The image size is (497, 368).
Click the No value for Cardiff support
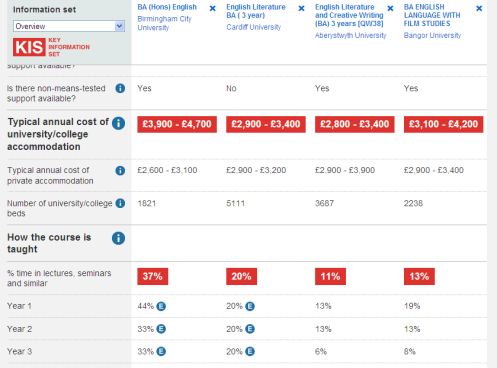231,88
